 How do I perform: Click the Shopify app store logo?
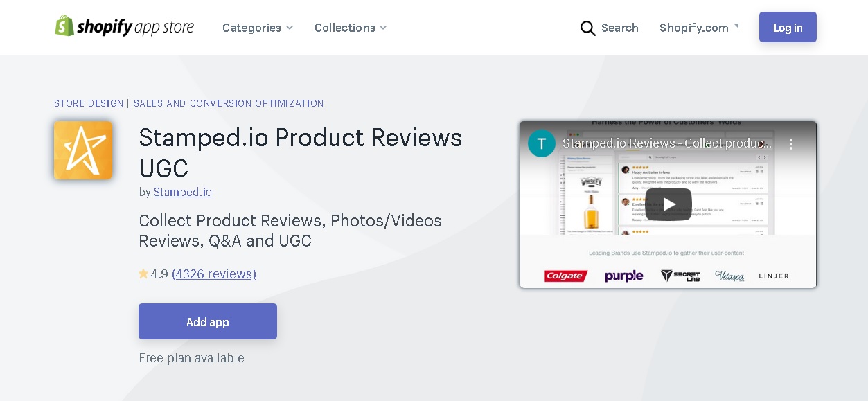pyautogui.click(x=125, y=26)
